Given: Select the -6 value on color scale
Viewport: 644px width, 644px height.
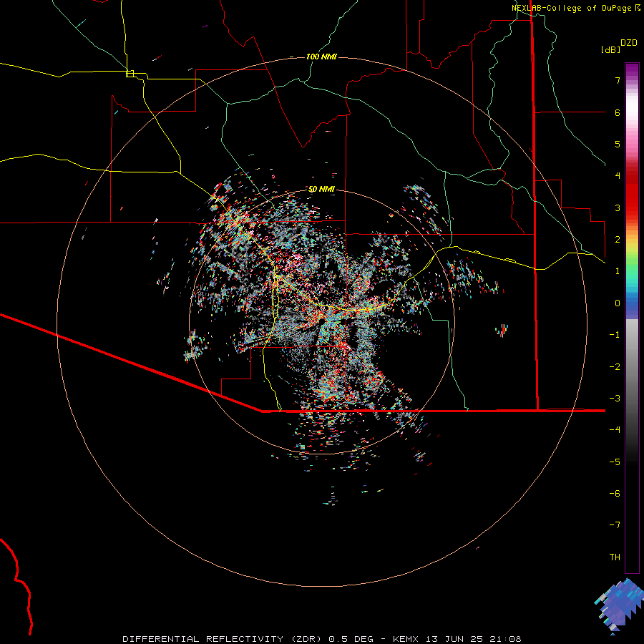Looking at the screenshot, I should click(615, 494).
